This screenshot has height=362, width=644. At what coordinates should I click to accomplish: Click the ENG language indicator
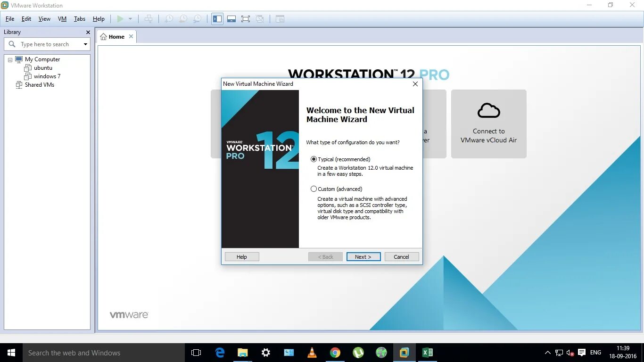tap(595, 353)
